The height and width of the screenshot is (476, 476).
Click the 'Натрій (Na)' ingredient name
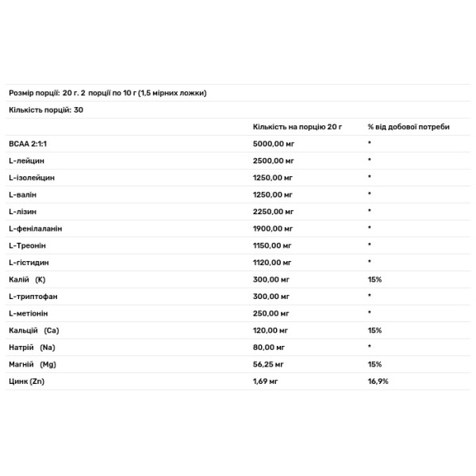30,347
